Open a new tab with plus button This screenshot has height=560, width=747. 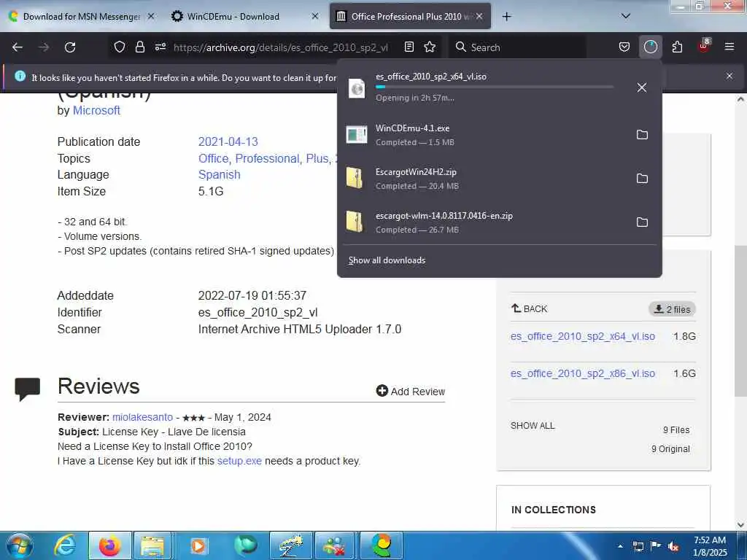506,16
